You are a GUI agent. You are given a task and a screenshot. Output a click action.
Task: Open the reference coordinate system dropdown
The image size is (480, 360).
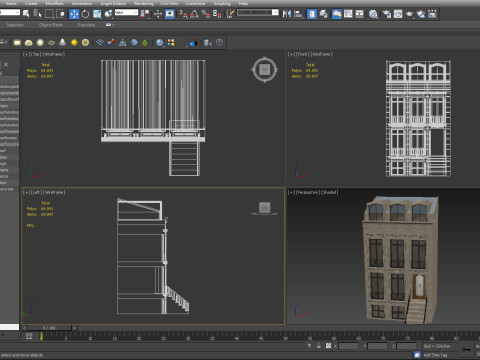126,12
